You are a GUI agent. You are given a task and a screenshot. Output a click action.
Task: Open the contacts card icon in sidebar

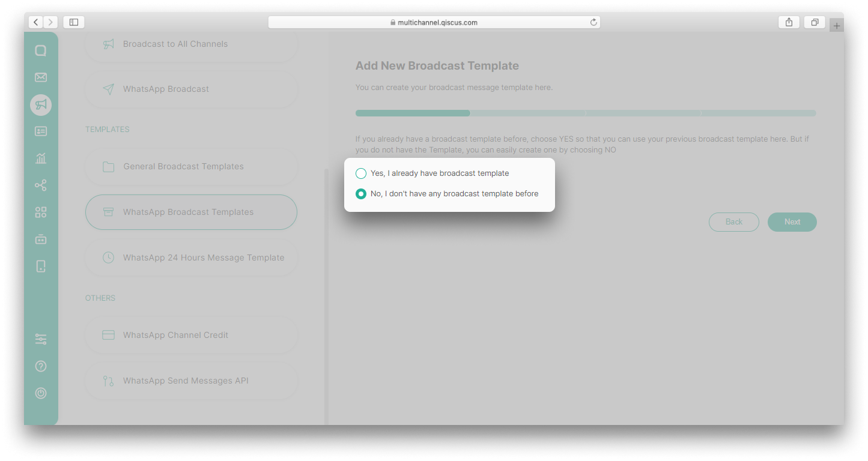[41, 131]
